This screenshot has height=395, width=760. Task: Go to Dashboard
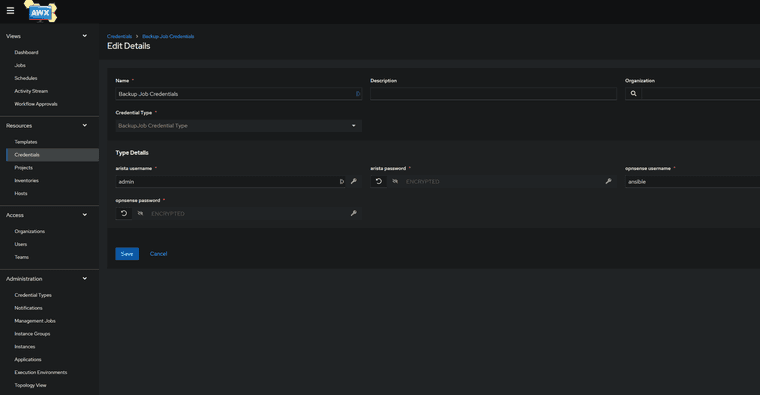[x=26, y=52]
